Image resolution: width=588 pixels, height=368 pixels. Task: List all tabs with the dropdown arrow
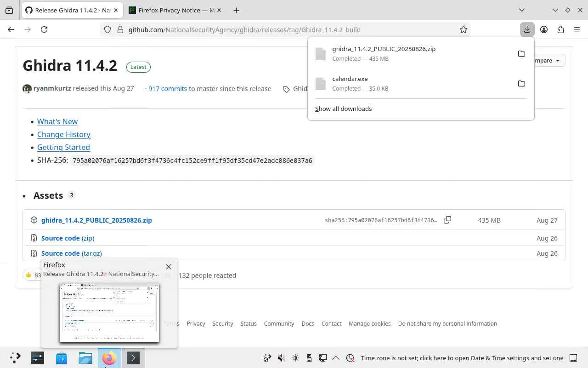tap(522, 10)
